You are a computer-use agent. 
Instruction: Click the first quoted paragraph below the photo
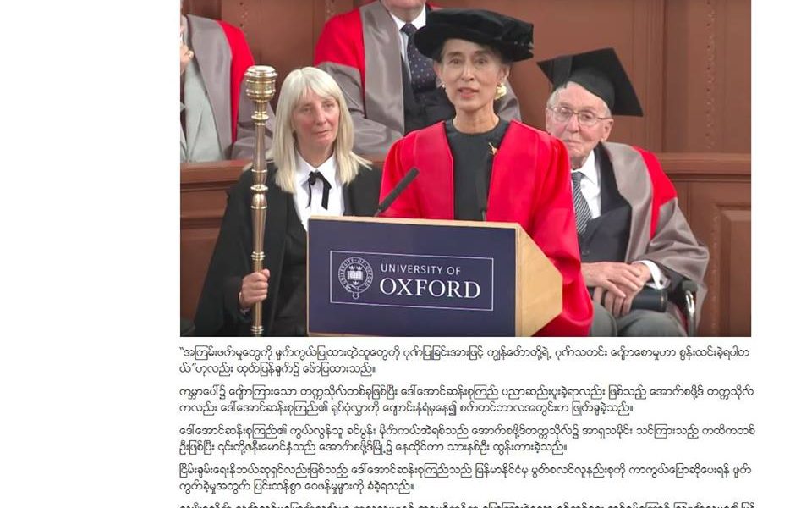click(x=464, y=361)
